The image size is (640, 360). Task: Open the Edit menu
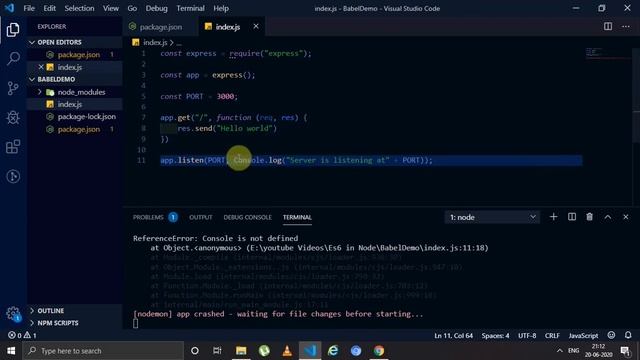(x=49, y=8)
